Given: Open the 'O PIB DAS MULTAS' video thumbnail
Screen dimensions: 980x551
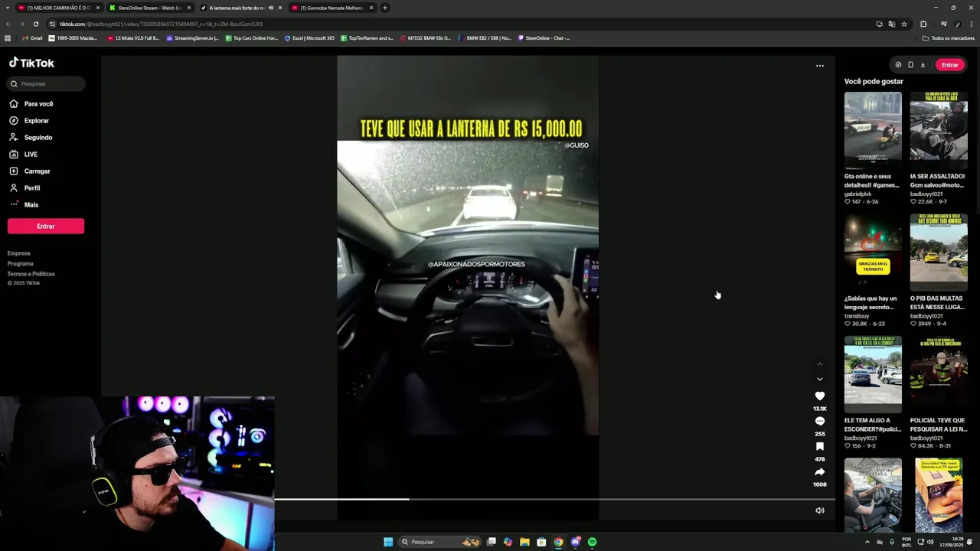Looking at the screenshot, I should (x=939, y=253).
